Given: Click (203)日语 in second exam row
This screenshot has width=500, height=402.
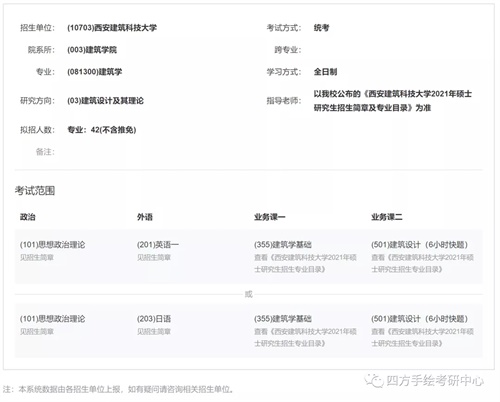Looking at the screenshot, I should (x=154, y=319).
